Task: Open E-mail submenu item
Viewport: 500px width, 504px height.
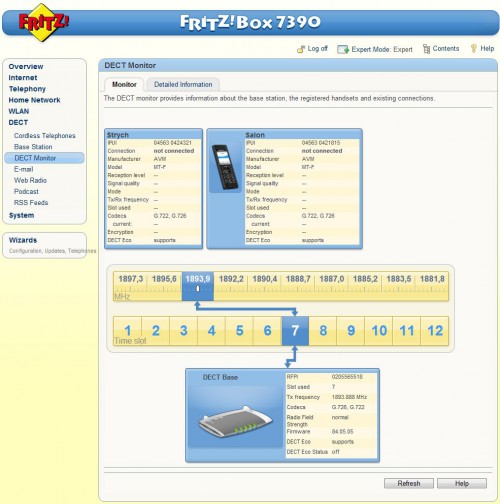Action: click(x=23, y=169)
